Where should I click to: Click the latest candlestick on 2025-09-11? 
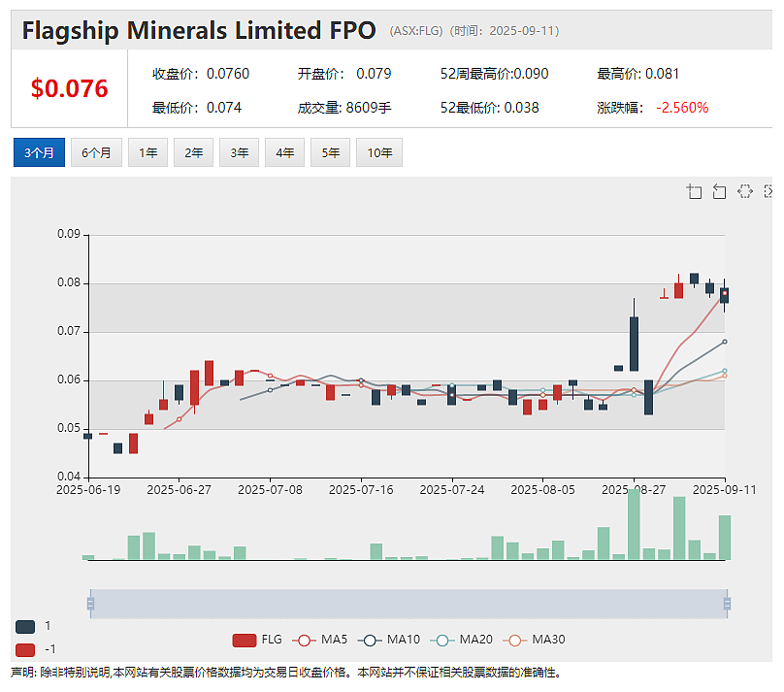pos(725,295)
